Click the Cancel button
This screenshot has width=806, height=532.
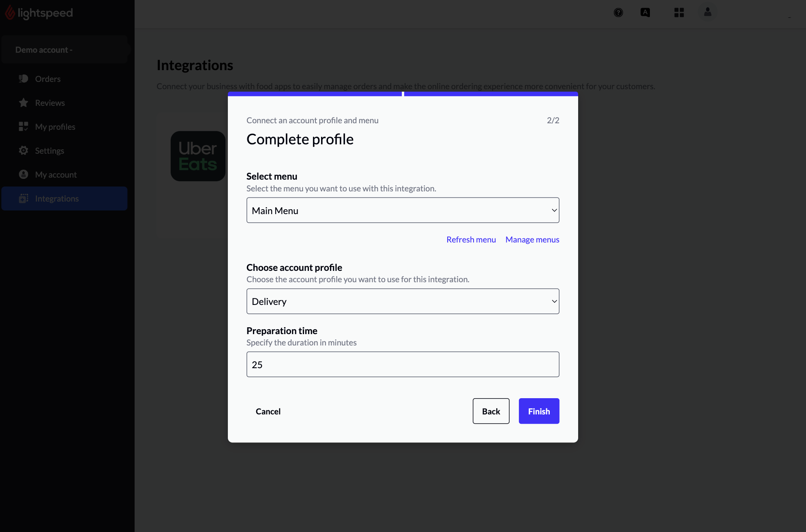[268, 411]
